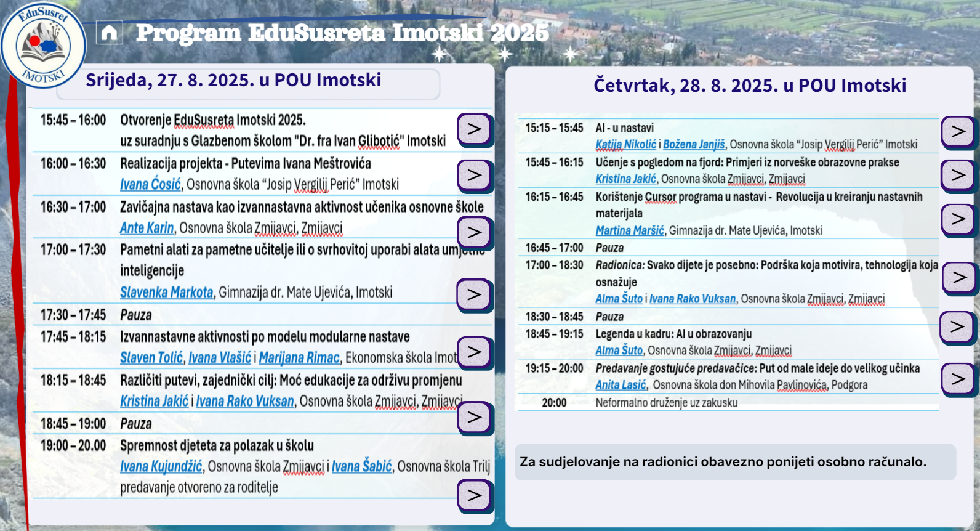Select Otvorenje EduSusreta Imotski 2025. title
Viewport: 980px width, 531px height.
click(x=213, y=120)
